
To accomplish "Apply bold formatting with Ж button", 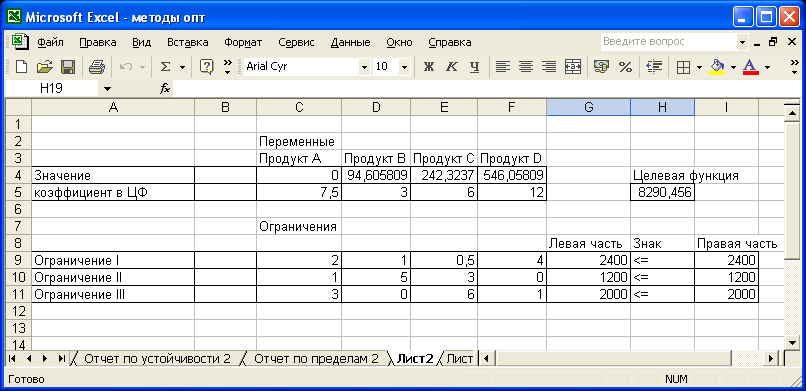I will [x=428, y=67].
